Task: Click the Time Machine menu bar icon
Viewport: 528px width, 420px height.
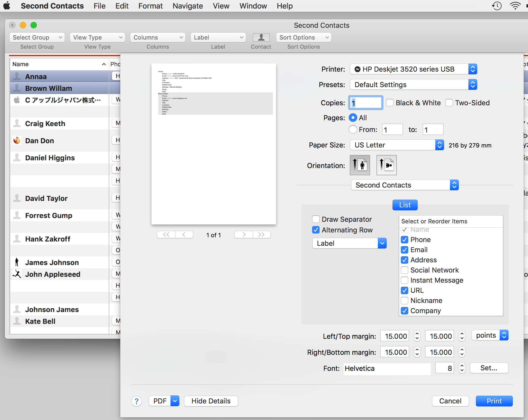Action: point(497,6)
